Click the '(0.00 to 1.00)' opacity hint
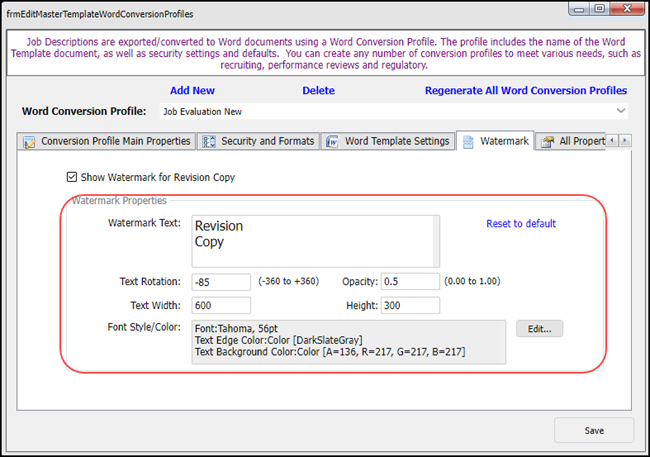The width and height of the screenshot is (650, 457). pos(472,281)
